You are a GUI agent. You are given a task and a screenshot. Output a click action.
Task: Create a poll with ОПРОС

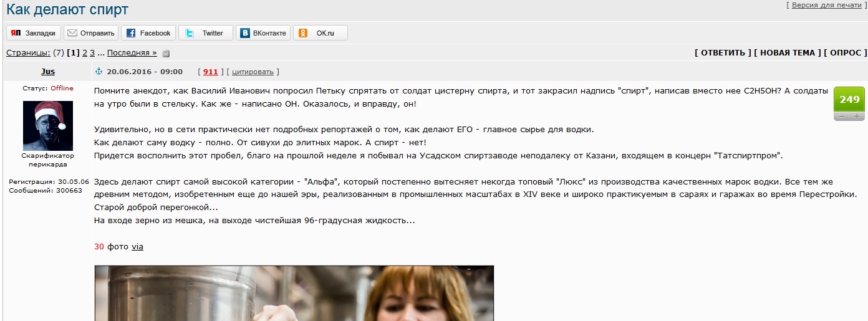(845, 53)
